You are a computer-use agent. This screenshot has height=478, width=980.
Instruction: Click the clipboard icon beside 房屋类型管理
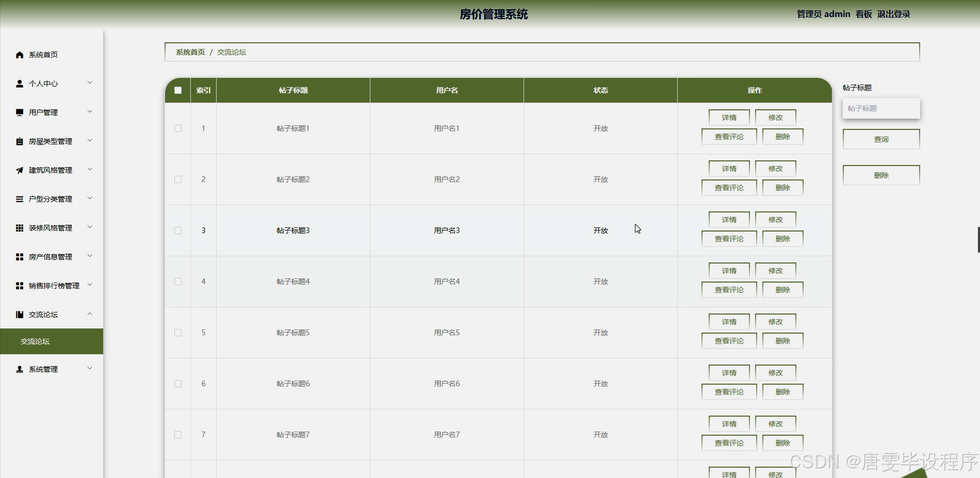[x=20, y=141]
